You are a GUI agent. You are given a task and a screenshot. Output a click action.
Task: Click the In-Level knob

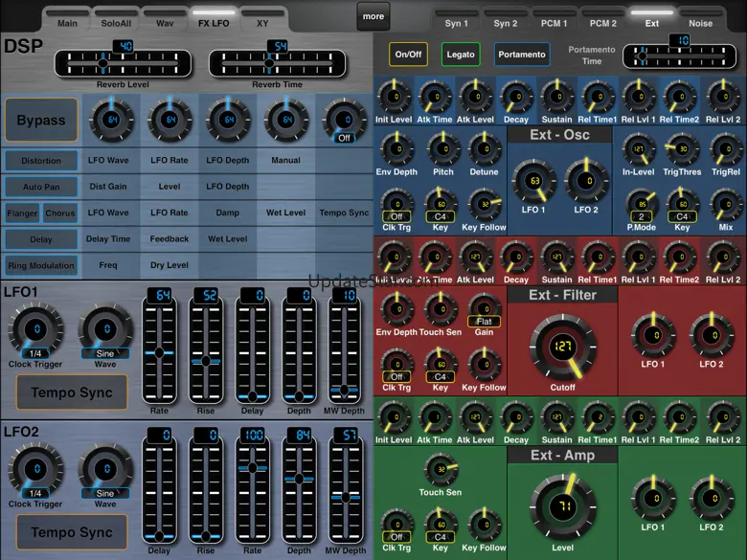639,149
